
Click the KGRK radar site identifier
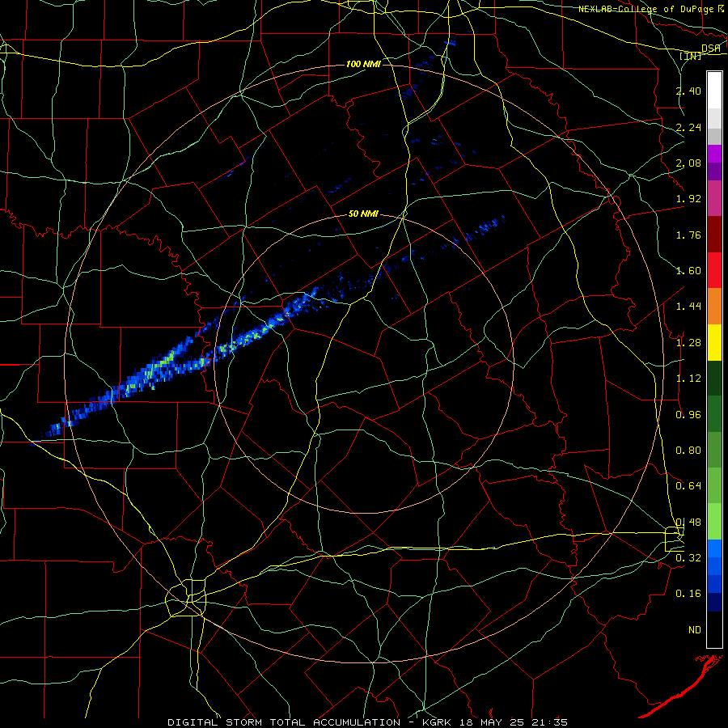point(438,722)
